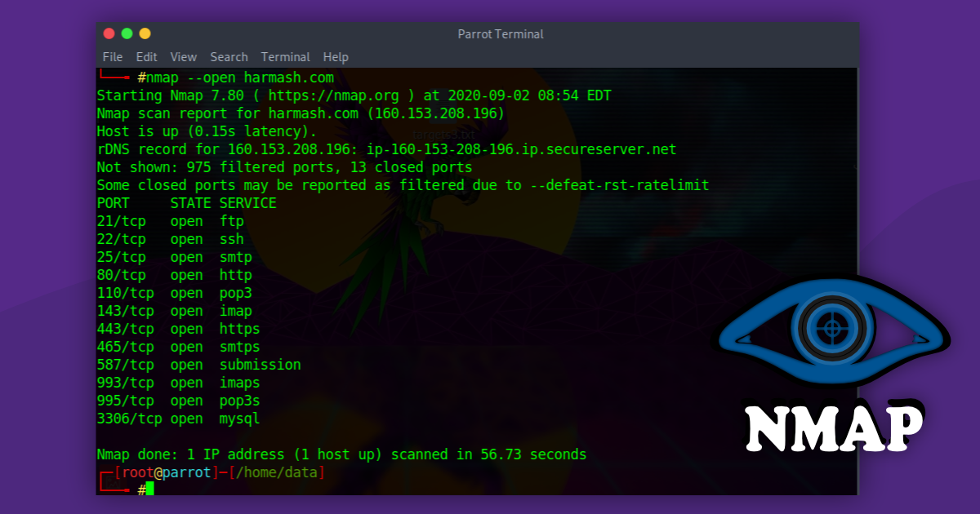The width and height of the screenshot is (980, 514).
Task: Click the red close window button
Action: 109,33
